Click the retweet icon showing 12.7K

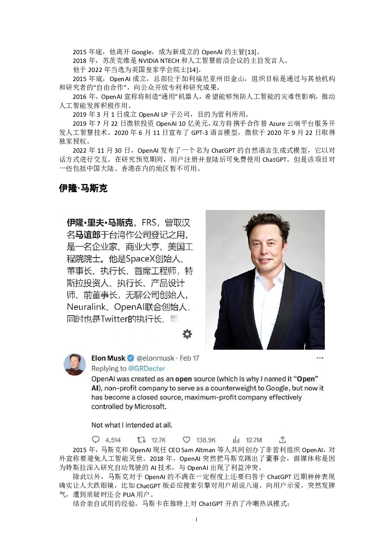pos(141,439)
